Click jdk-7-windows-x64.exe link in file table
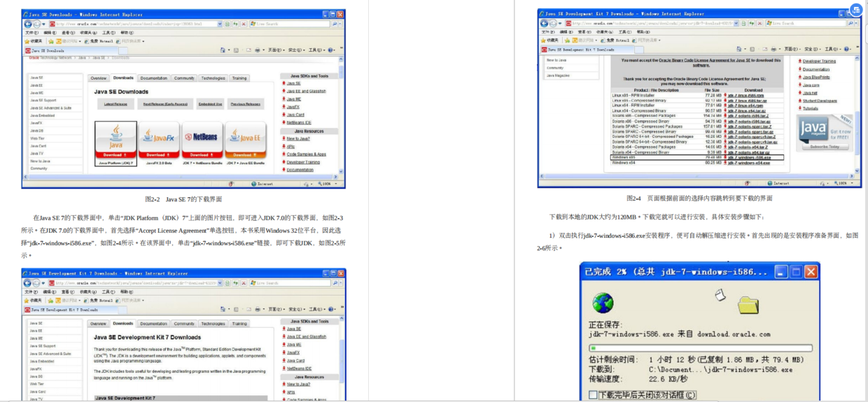868x402 pixels. (748, 163)
